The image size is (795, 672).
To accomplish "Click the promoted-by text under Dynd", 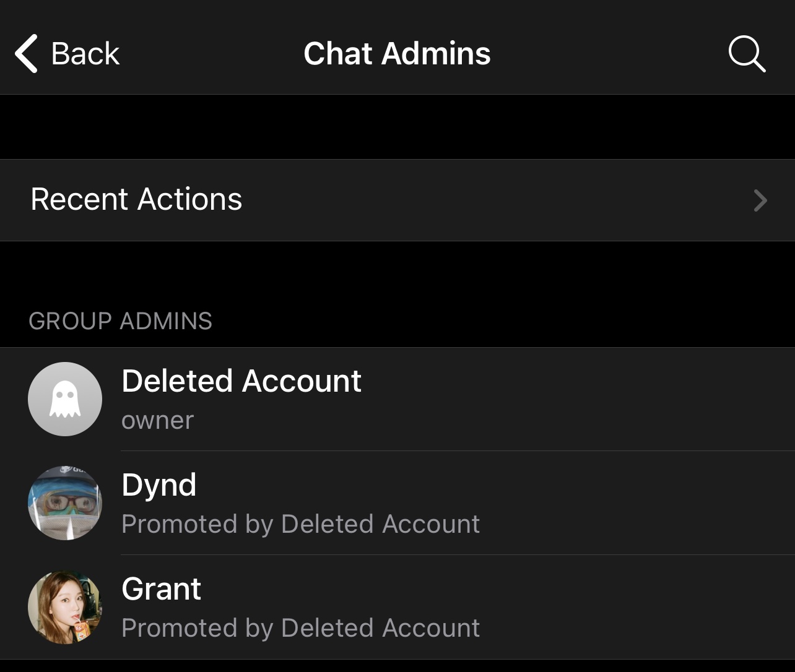I will pos(300,524).
